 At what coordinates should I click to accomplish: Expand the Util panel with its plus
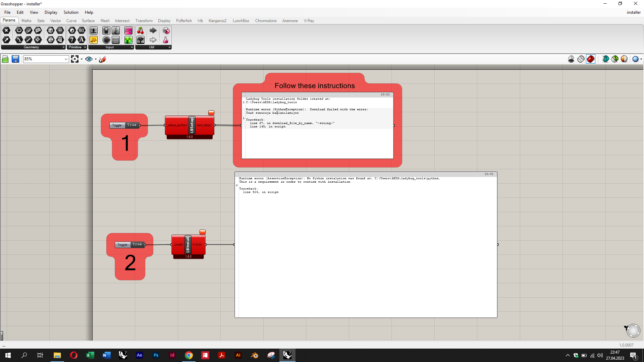(x=169, y=47)
